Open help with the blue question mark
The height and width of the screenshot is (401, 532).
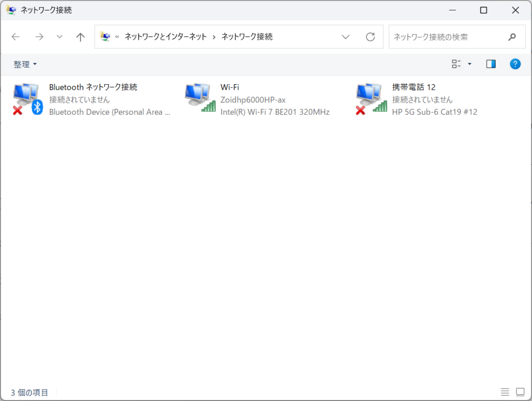515,64
